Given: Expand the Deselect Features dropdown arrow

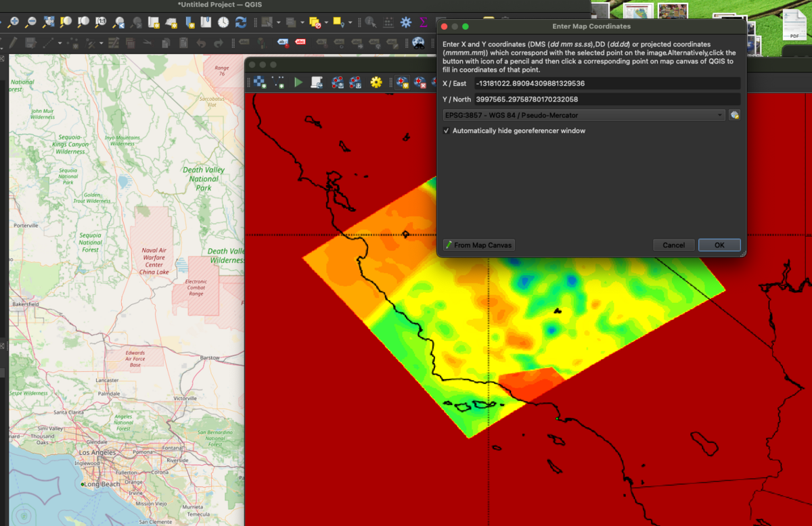Looking at the screenshot, I should (326, 22).
